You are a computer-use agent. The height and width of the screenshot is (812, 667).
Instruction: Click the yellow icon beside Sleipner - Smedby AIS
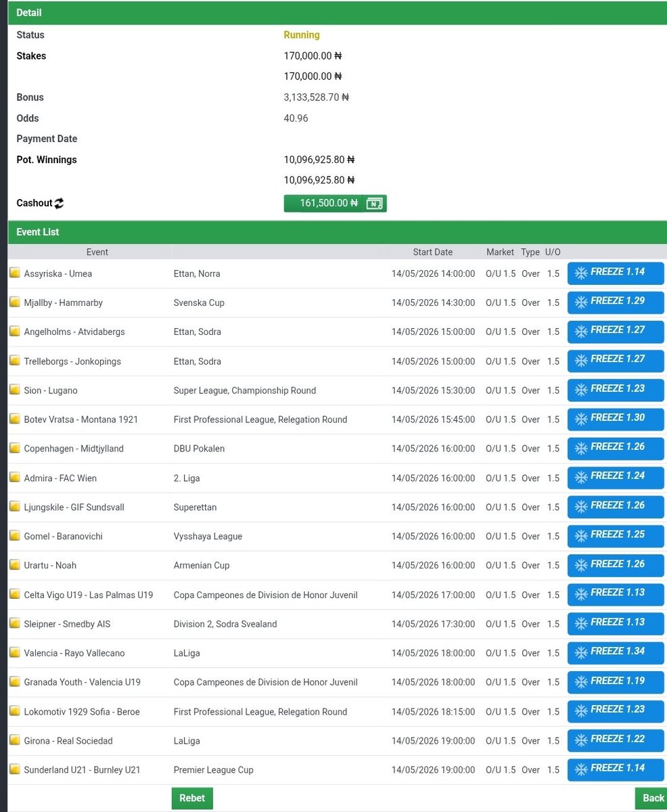click(14, 624)
